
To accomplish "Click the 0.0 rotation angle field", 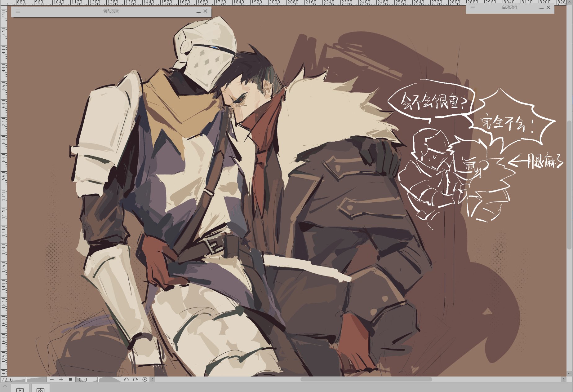I will pyautogui.click(x=87, y=379).
